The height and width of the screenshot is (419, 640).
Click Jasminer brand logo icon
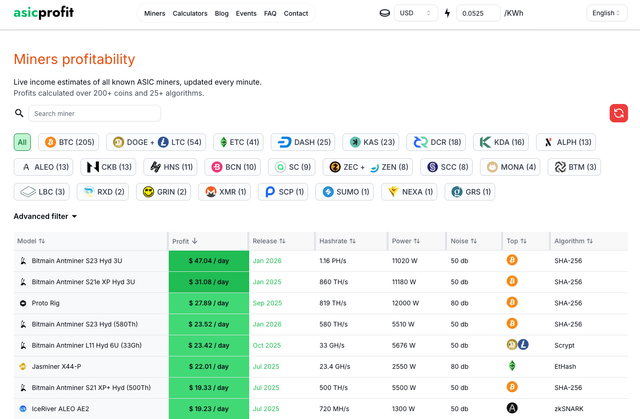click(x=23, y=366)
